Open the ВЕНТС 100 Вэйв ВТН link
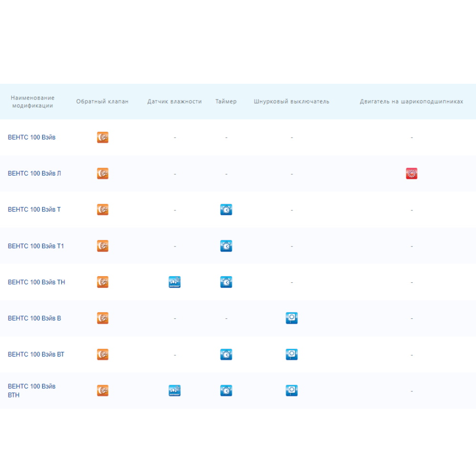This screenshot has height=476, width=476. tap(31, 390)
